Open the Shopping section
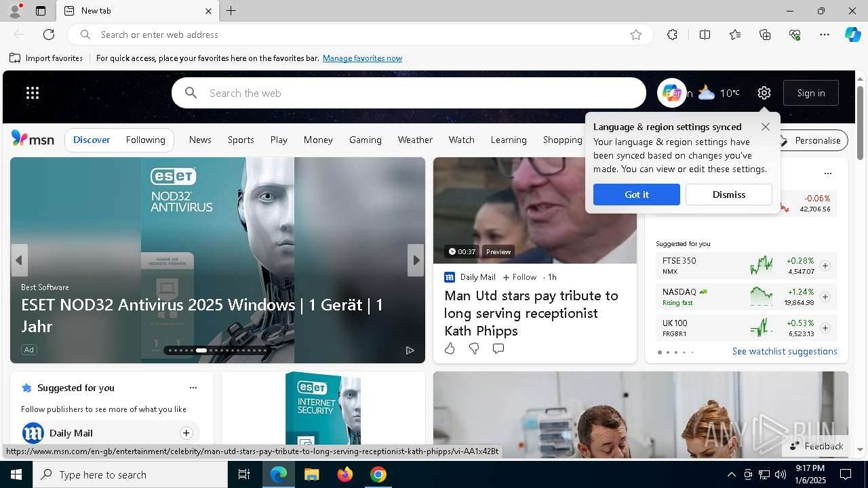Image resolution: width=868 pixels, height=488 pixels. point(562,140)
